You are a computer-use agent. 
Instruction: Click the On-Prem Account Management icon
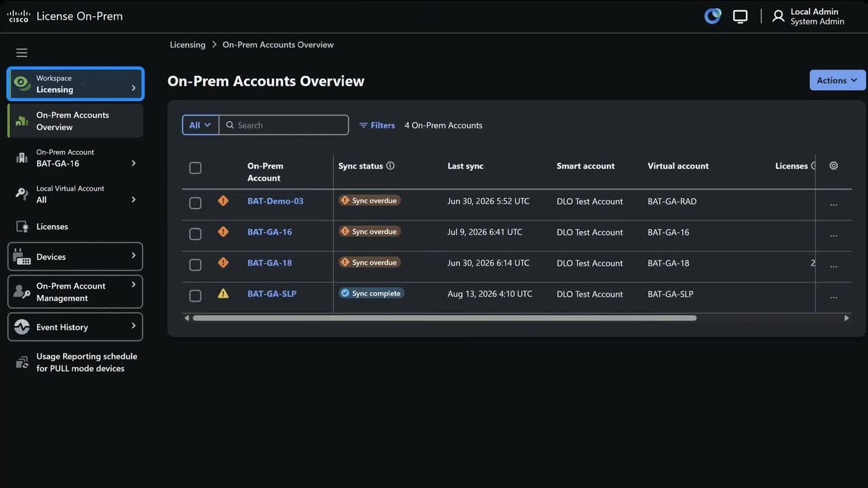click(x=22, y=292)
